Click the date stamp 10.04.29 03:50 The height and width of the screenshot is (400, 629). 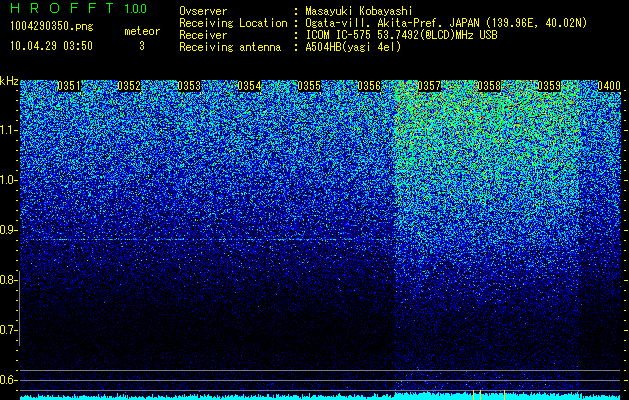[51, 46]
